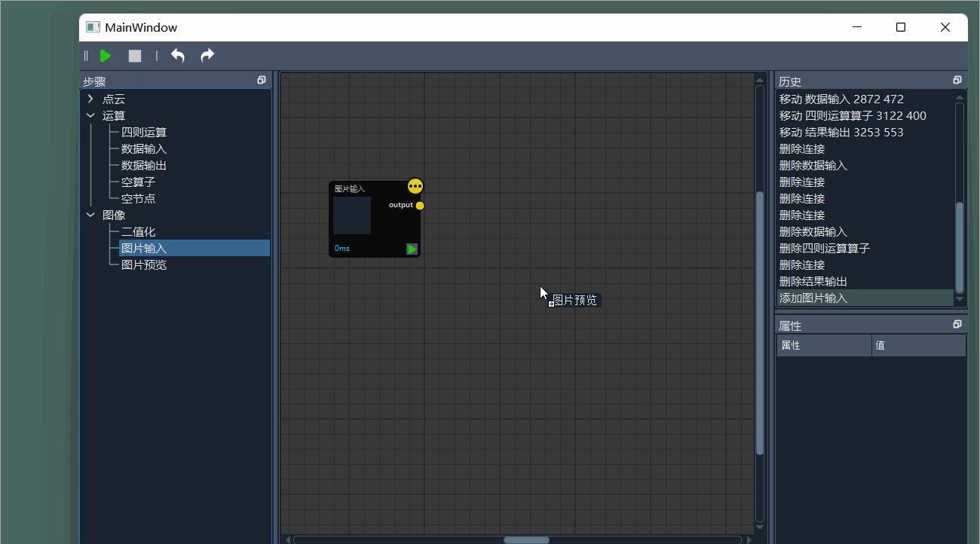Image resolution: width=980 pixels, height=544 pixels.
Task: Select history entry 移动 数据输入 2872 472
Action: [x=865, y=99]
